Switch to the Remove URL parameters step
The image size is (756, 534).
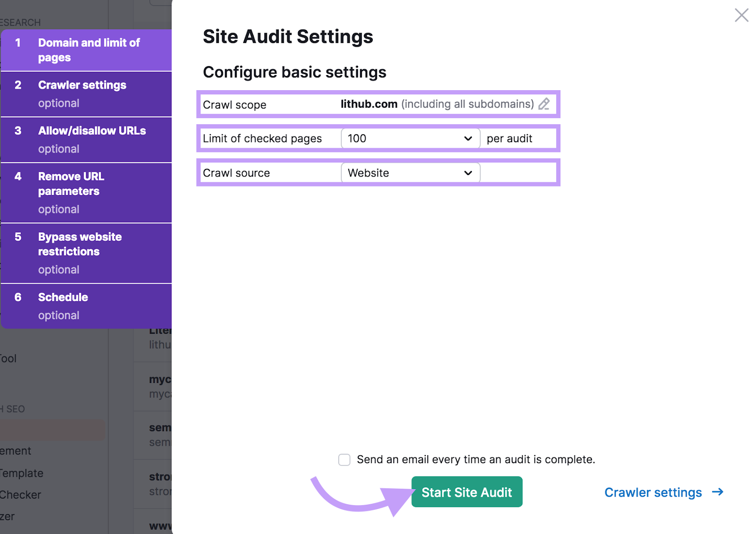pos(71,184)
